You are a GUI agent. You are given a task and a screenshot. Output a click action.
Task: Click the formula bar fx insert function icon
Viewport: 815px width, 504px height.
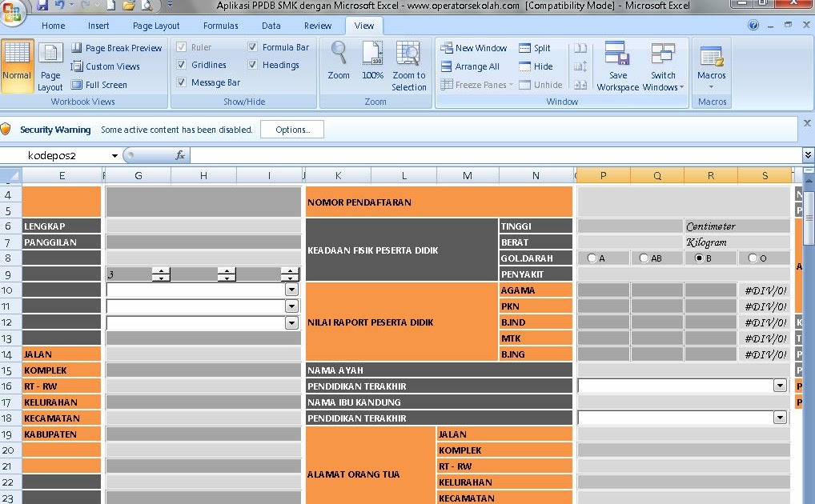[180, 155]
